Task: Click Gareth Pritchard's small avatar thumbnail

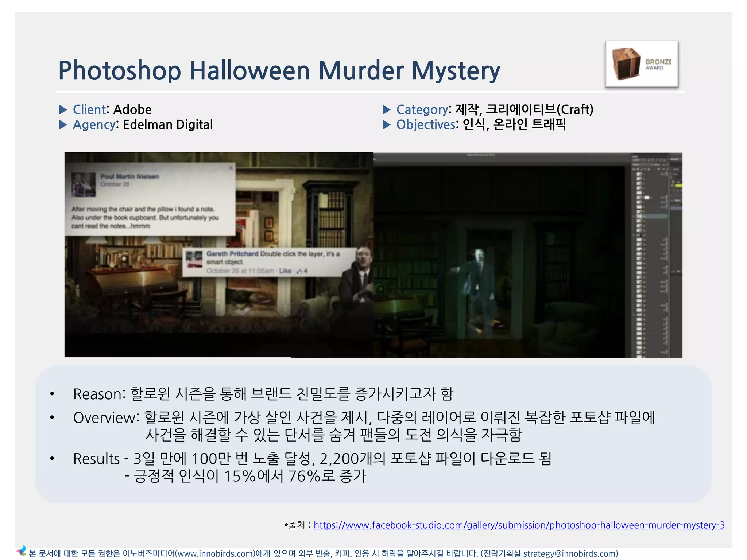Action: click(x=194, y=259)
